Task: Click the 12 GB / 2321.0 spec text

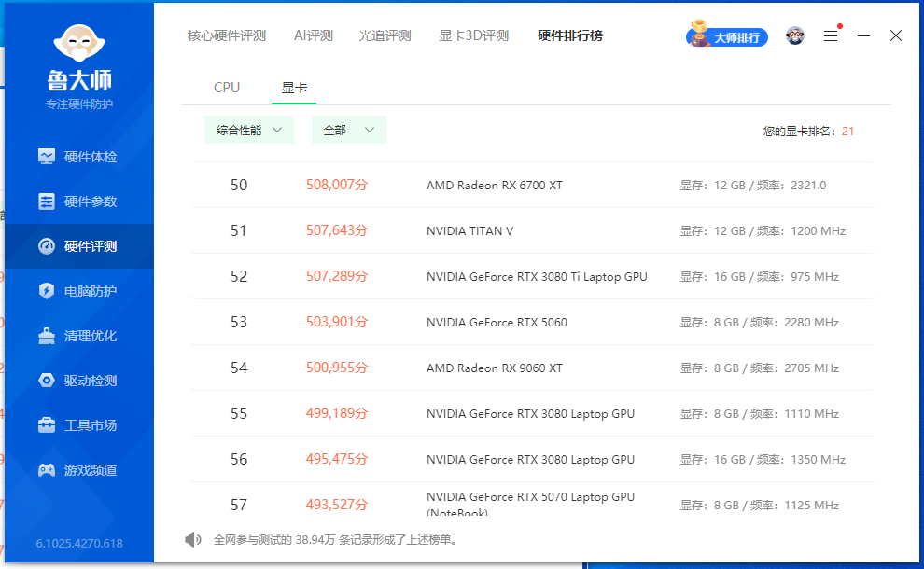Action: tap(753, 186)
